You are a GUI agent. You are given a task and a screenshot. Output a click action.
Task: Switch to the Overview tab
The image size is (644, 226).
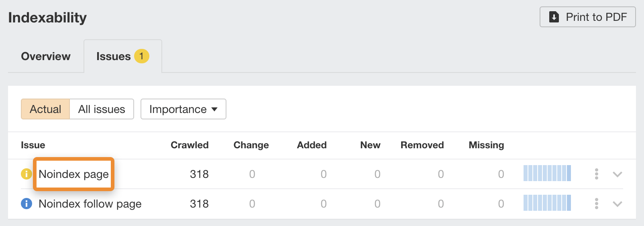(x=46, y=56)
